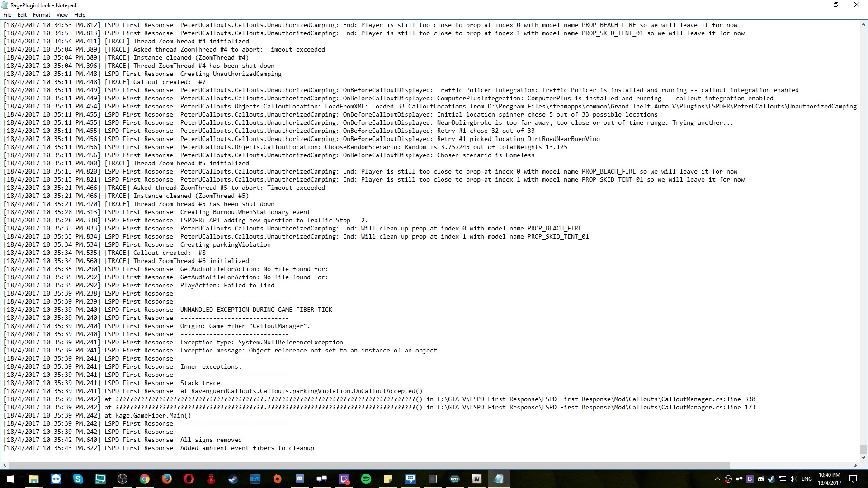Click the vertical scrollbar up arrow
Screen dimensions: 868x488
(x=863, y=25)
